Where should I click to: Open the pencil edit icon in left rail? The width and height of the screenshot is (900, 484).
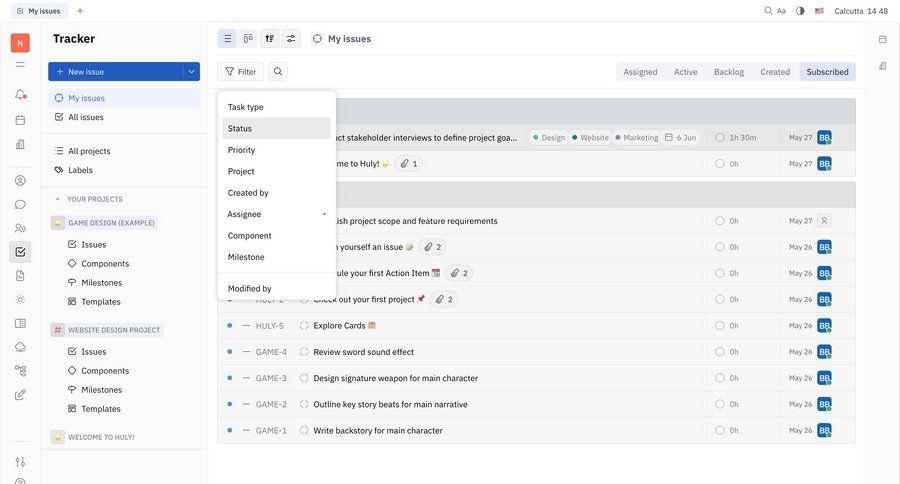tap(20, 395)
